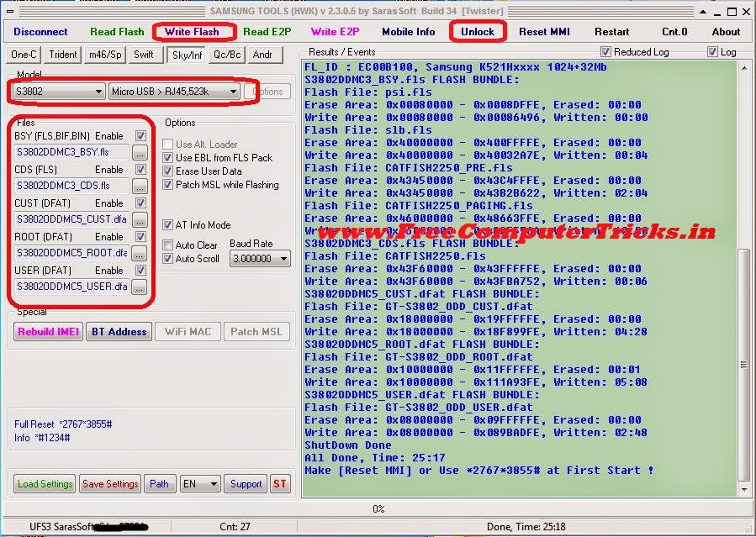
Task: Open the S3802 model dropdown
Action: tap(58, 91)
